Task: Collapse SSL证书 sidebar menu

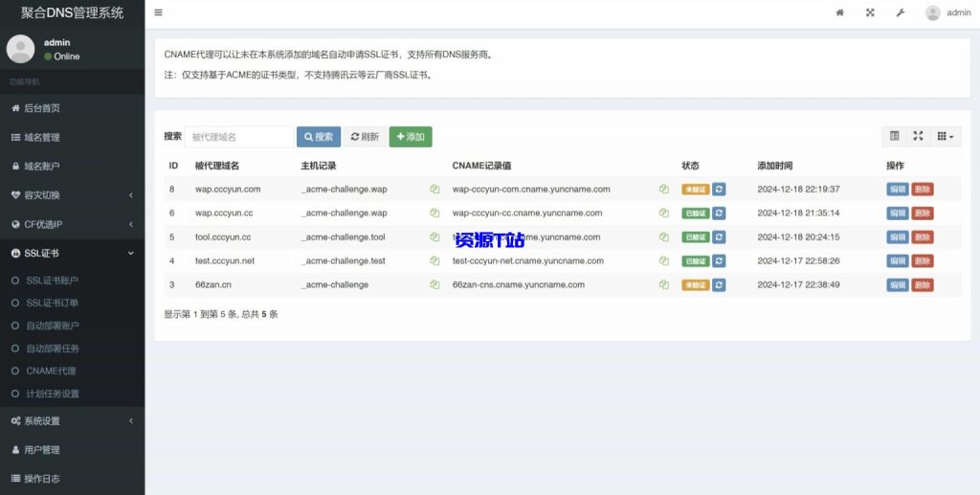Action: (73, 253)
